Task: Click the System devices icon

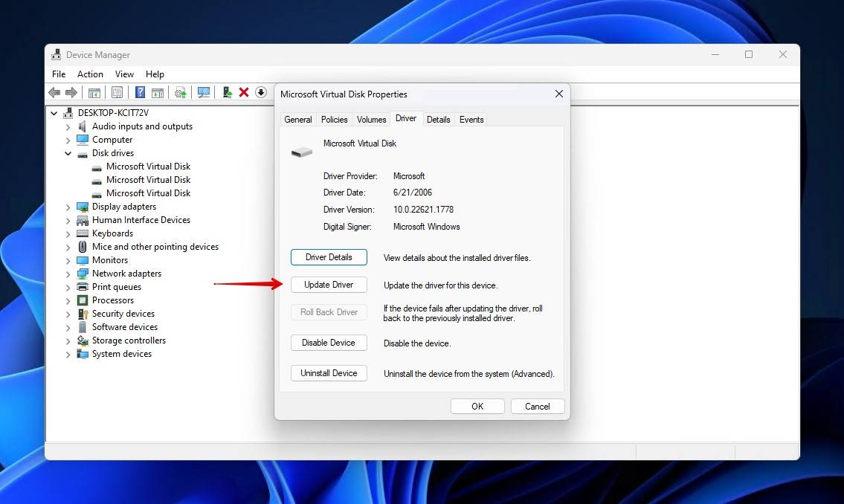Action: point(83,354)
